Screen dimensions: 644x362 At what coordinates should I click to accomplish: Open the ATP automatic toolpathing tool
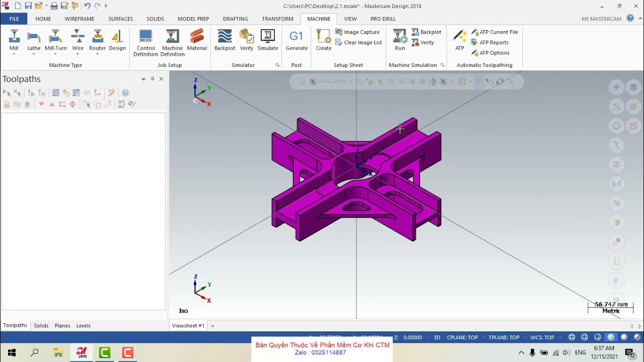tap(460, 40)
